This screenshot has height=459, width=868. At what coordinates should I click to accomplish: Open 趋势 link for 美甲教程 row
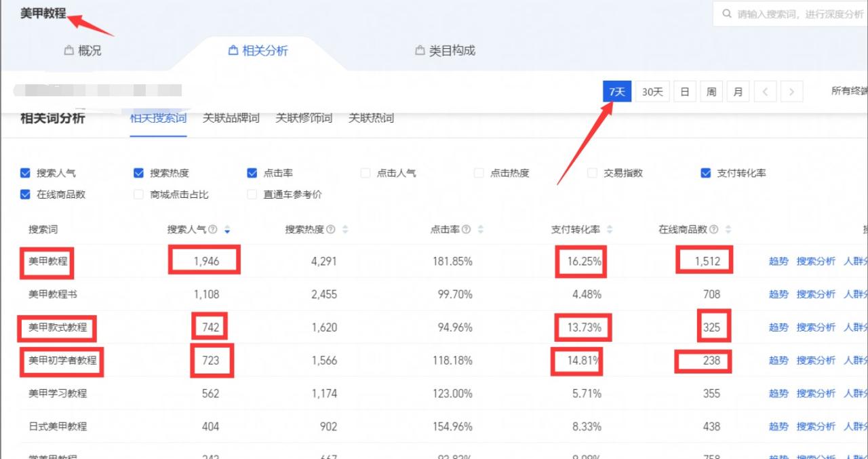(x=778, y=261)
